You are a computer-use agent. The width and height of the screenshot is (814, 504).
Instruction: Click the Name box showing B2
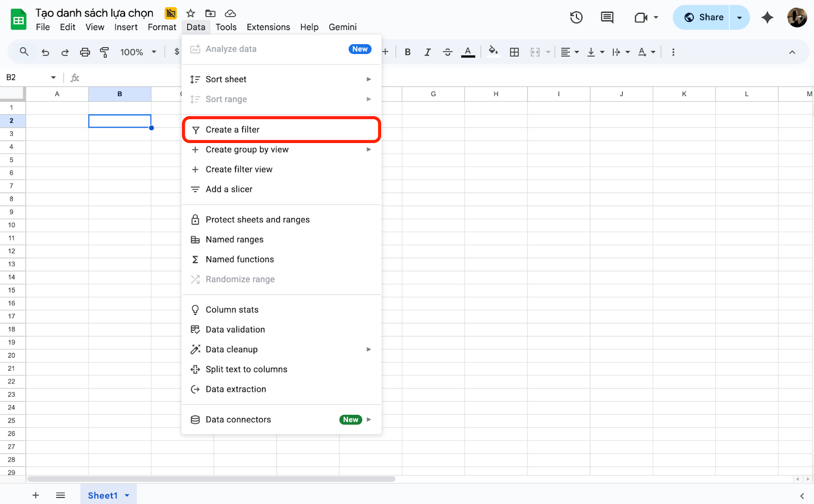coord(25,77)
